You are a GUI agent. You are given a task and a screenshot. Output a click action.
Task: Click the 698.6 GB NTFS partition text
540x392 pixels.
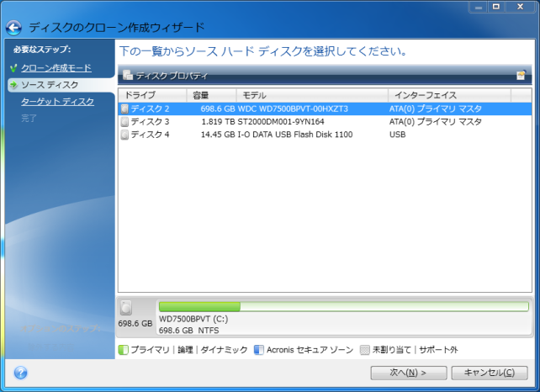(x=188, y=331)
